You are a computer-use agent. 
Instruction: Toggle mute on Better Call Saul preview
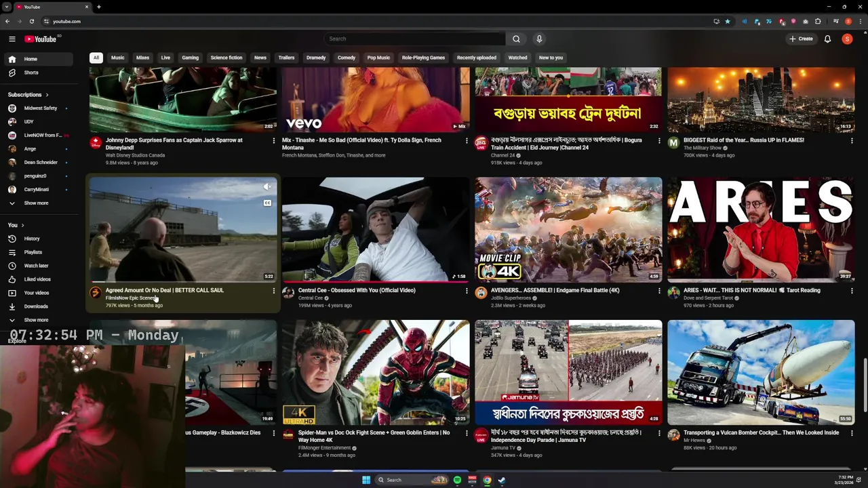[x=267, y=187]
